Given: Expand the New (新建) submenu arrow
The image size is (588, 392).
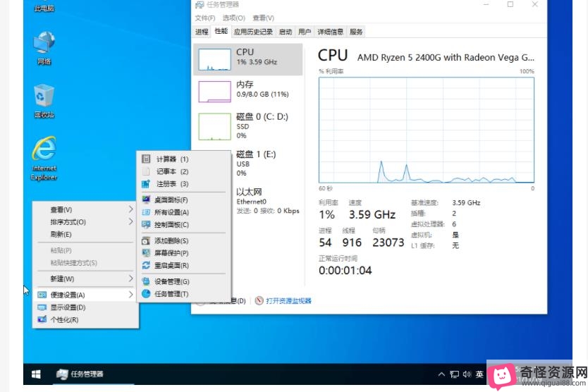Looking at the screenshot, I should pyautogui.click(x=130, y=278).
